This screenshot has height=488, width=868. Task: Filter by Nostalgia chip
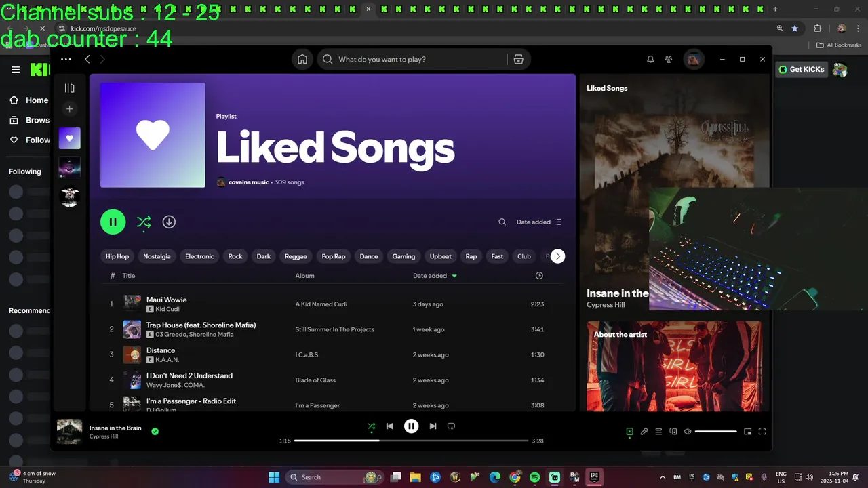pyautogui.click(x=157, y=256)
